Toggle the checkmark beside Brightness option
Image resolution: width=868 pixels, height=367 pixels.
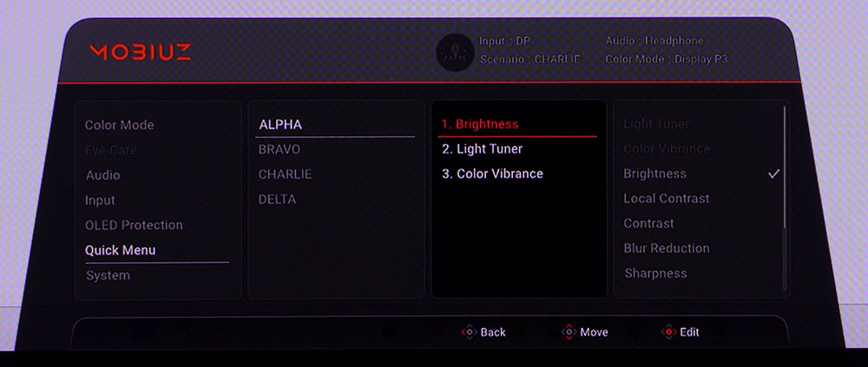tap(773, 174)
